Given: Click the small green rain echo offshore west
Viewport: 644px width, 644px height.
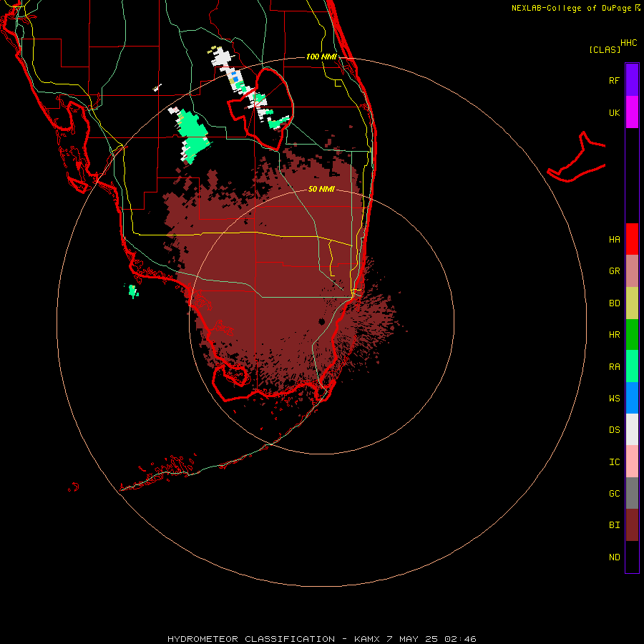Looking at the screenshot, I should (132, 291).
